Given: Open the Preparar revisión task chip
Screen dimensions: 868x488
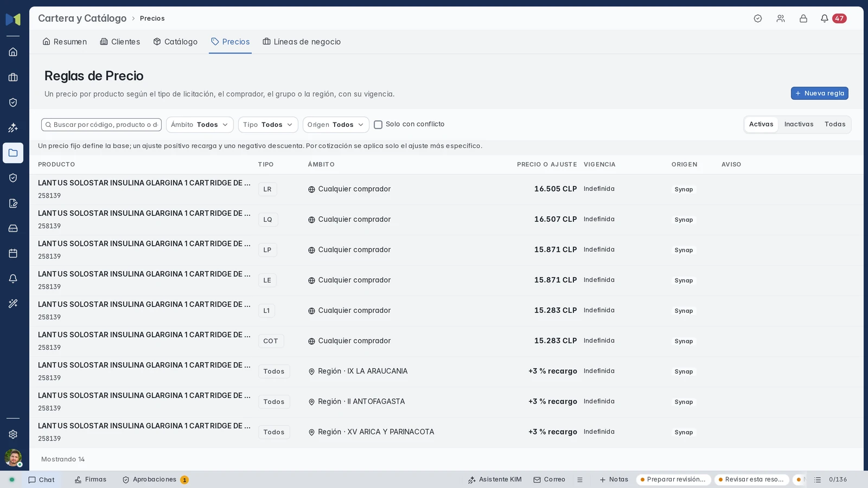Looking at the screenshot, I should point(673,480).
